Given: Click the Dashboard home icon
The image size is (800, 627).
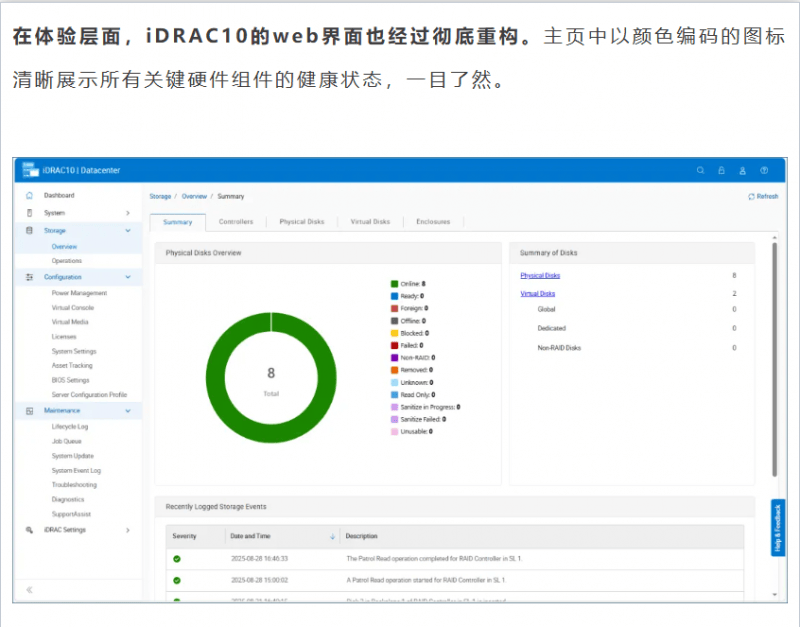Looking at the screenshot, I should pyautogui.click(x=29, y=195).
